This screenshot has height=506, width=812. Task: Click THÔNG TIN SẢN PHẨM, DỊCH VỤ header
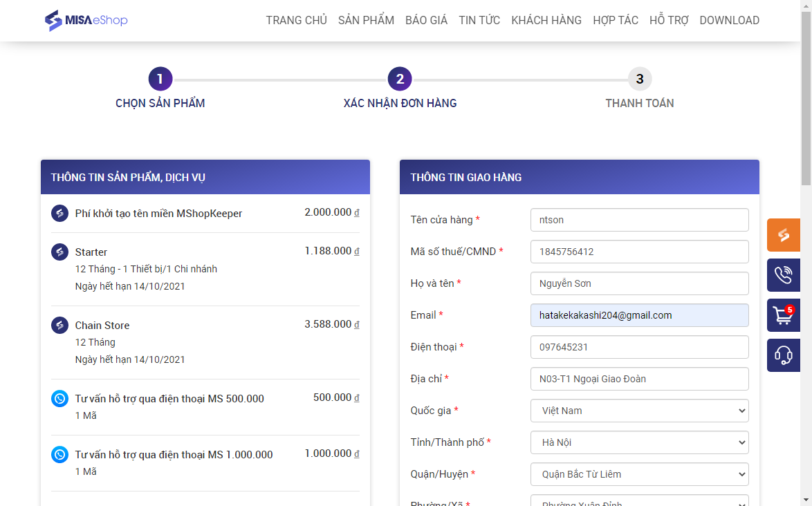(205, 177)
